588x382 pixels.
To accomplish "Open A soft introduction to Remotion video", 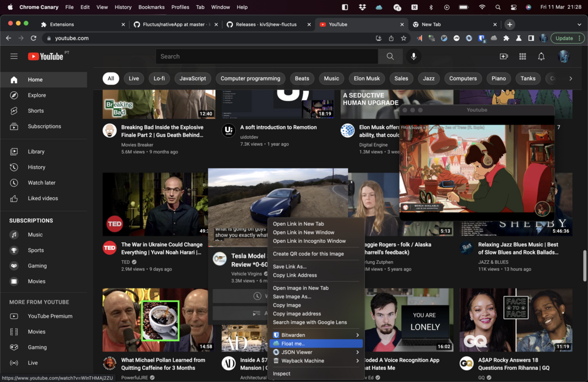I will coord(278,128).
